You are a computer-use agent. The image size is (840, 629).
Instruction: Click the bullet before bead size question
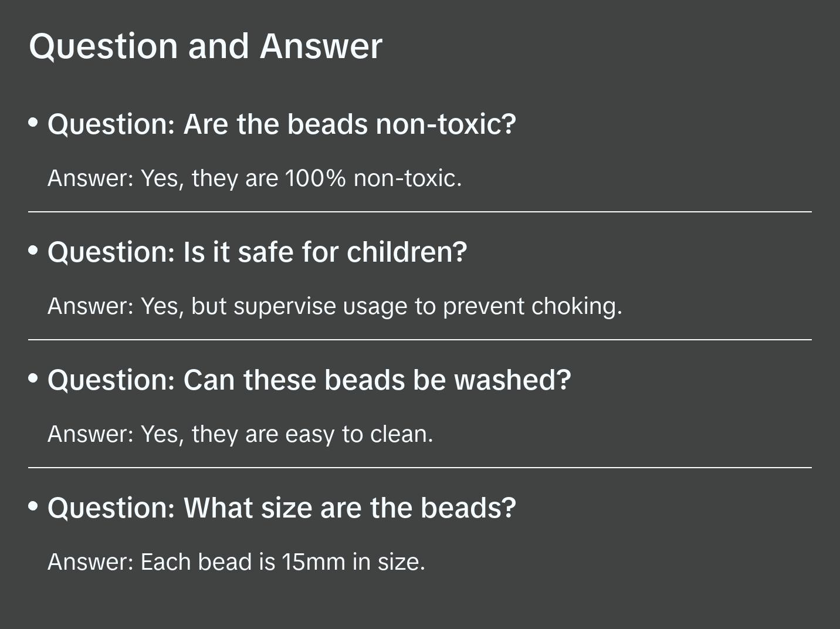point(33,506)
